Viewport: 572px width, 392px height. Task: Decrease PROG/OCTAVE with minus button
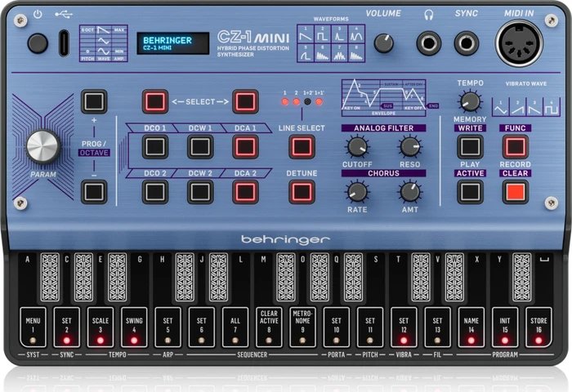94,192
